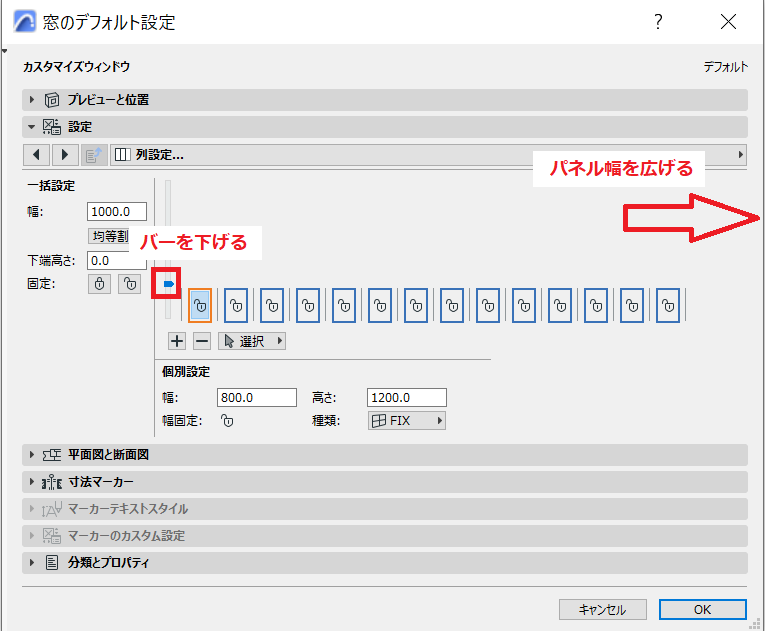Click the キャンセル button
765x631 pixels.
[603, 610]
